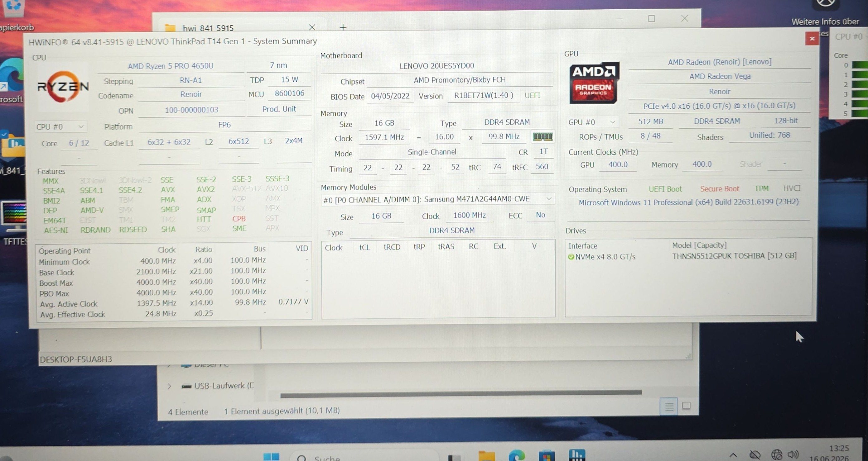Click the UEFI Boot label
This screenshot has width=868, height=461.
point(665,189)
